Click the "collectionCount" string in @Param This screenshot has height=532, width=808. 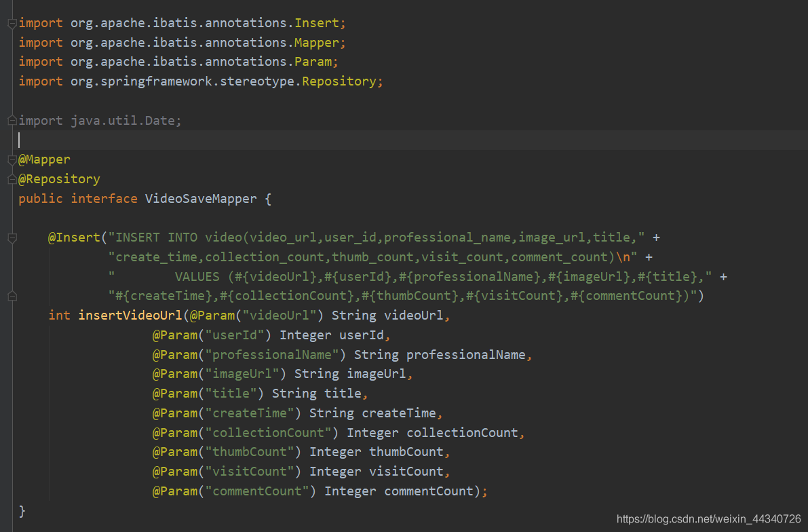pos(268,432)
